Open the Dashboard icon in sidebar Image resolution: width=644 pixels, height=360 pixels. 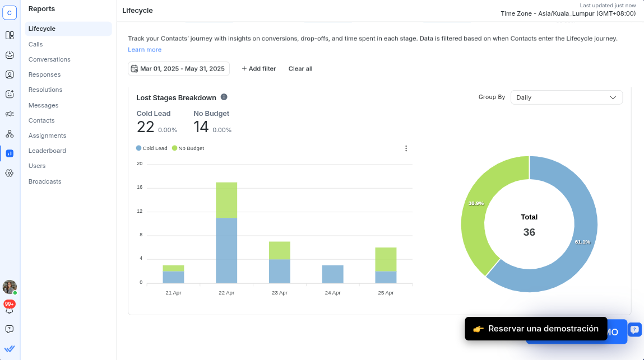[x=10, y=35]
